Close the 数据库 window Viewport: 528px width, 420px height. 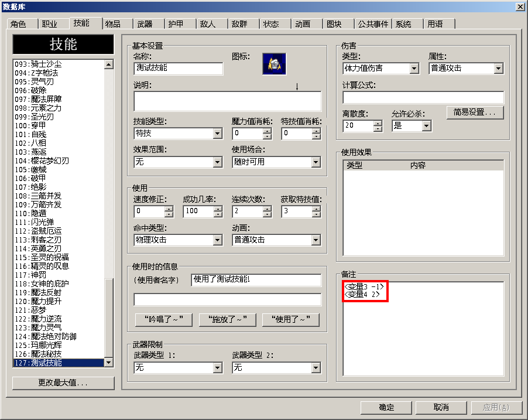pos(520,7)
